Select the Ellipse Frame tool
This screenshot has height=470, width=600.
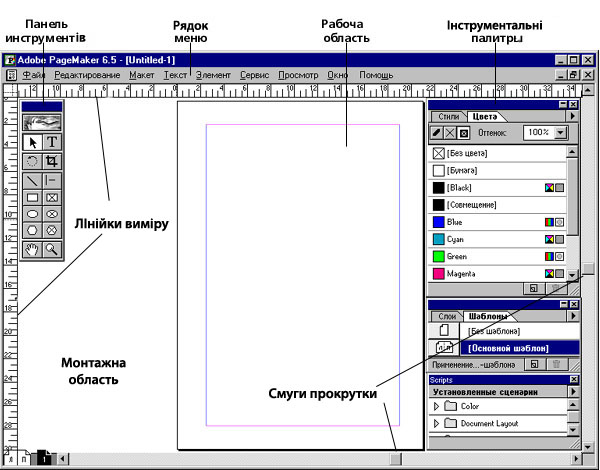[x=52, y=214]
